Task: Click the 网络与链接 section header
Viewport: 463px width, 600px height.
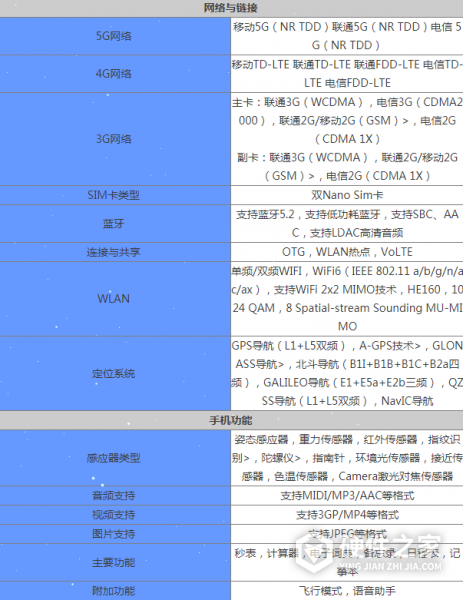Action: 231,8
